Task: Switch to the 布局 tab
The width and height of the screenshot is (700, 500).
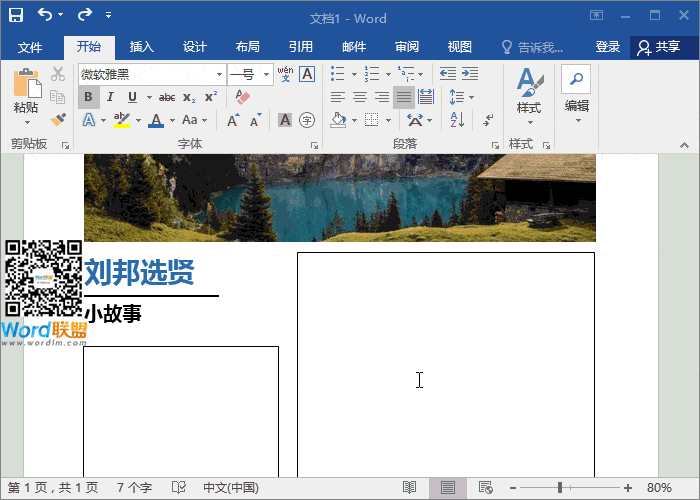Action: [248, 47]
